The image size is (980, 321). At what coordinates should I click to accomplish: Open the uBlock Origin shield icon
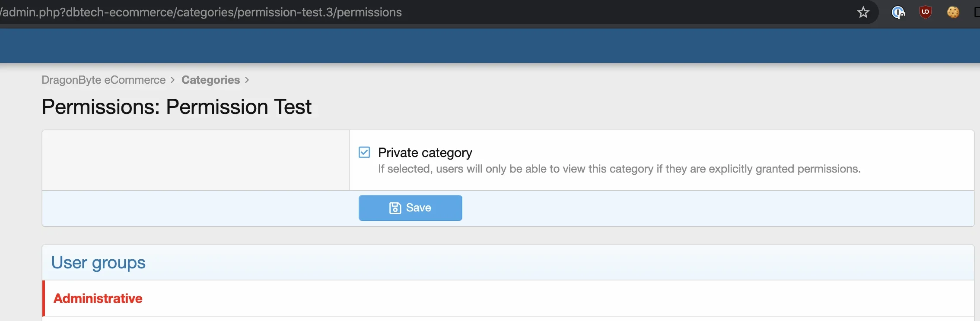(925, 12)
